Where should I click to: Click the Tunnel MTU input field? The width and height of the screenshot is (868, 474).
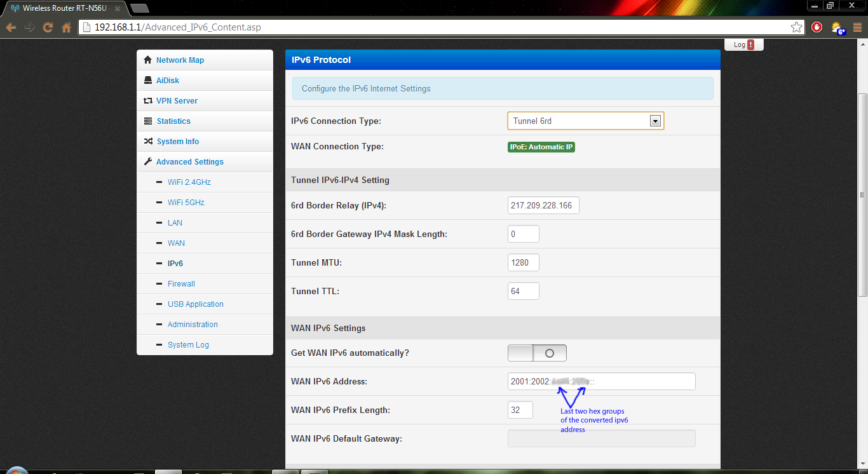(524, 262)
